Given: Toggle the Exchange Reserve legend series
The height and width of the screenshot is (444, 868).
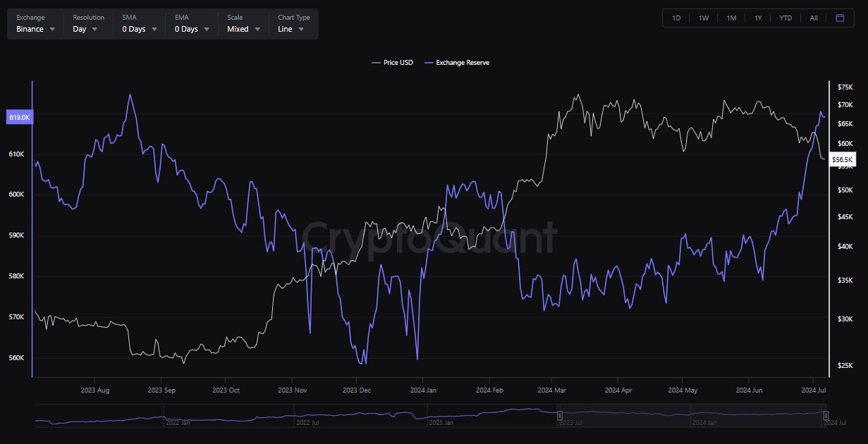Looking at the screenshot, I should 457,63.
